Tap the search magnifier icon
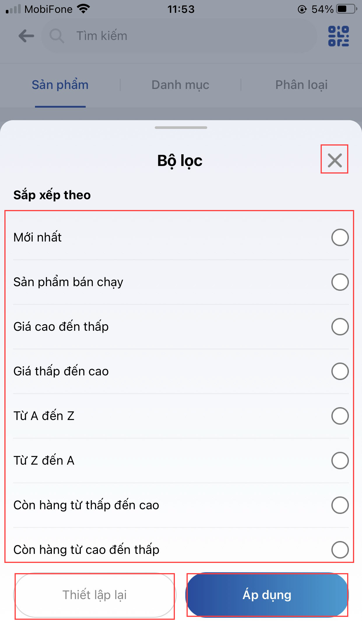The image size is (362, 644). [x=56, y=36]
